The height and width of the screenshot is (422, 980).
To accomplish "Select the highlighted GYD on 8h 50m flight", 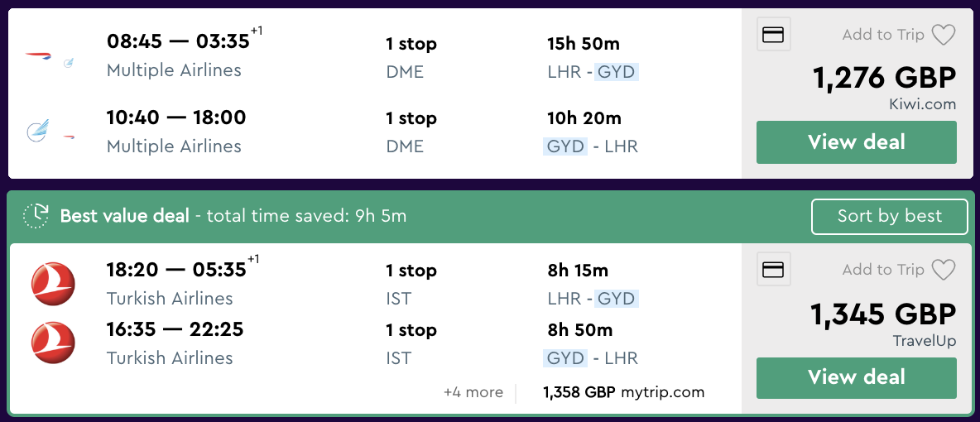I will point(566,358).
